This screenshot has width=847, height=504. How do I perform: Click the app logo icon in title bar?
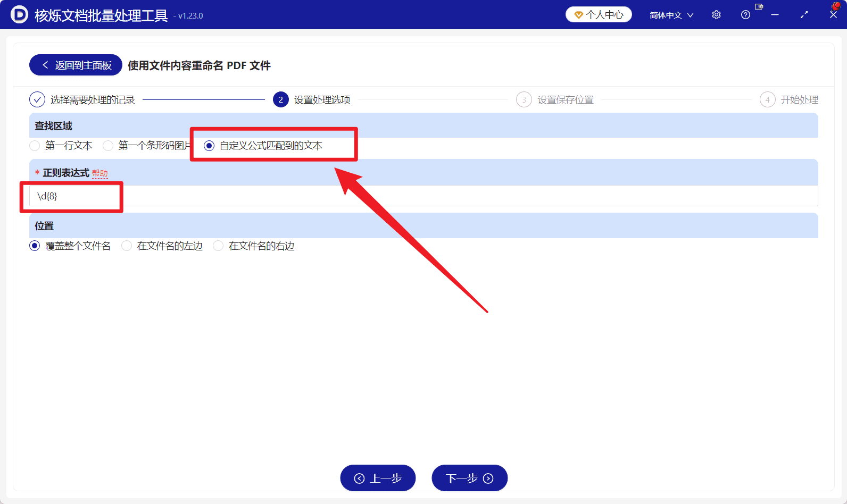(19, 14)
